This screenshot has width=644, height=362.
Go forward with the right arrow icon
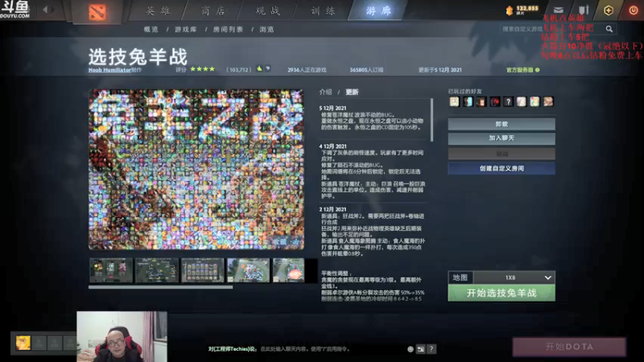pos(53,10)
